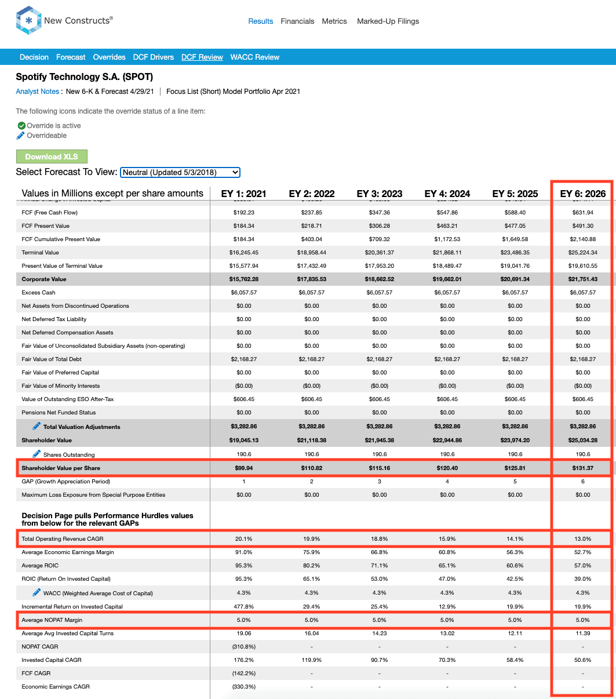This screenshot has width=616, height=699.
Task: Click pencil icon beside WACC row
Action: tap(37, 592)
